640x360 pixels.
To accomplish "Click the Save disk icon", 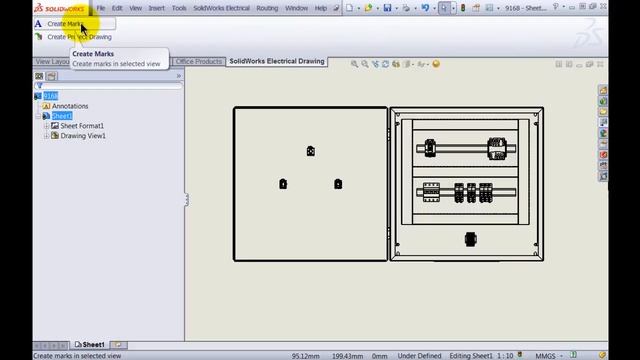I will [x=387, y=8].
